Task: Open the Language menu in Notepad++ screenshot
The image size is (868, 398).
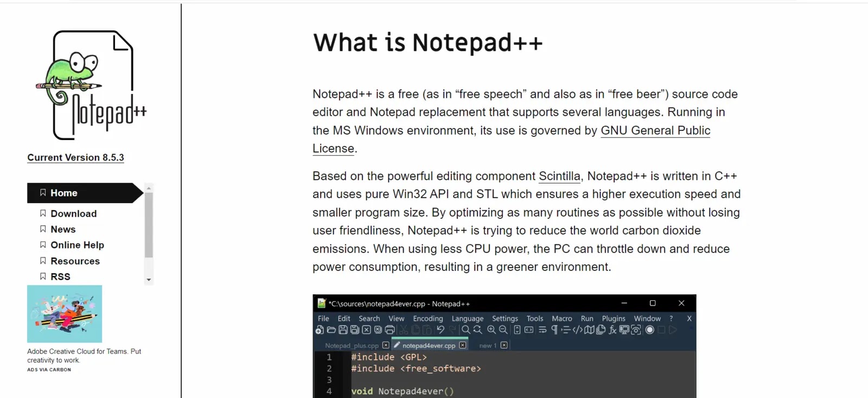Action: pyautogui.click(x=468, y=318)
